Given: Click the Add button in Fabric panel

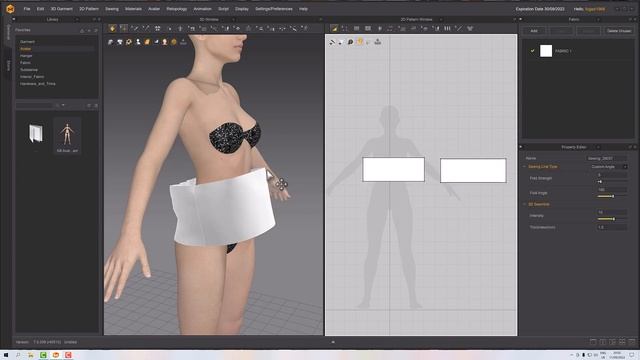Looking at the screenshot, I should [x=534, y=31].
